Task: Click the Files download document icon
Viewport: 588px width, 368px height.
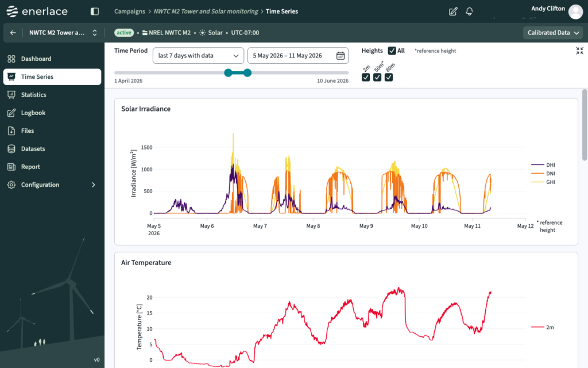Action: pos(11,131)
